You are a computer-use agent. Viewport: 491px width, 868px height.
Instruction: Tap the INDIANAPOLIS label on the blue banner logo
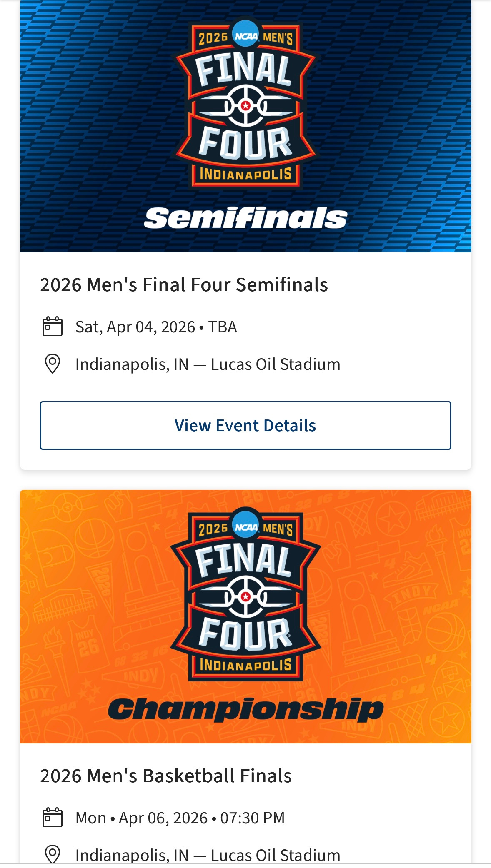245,174
